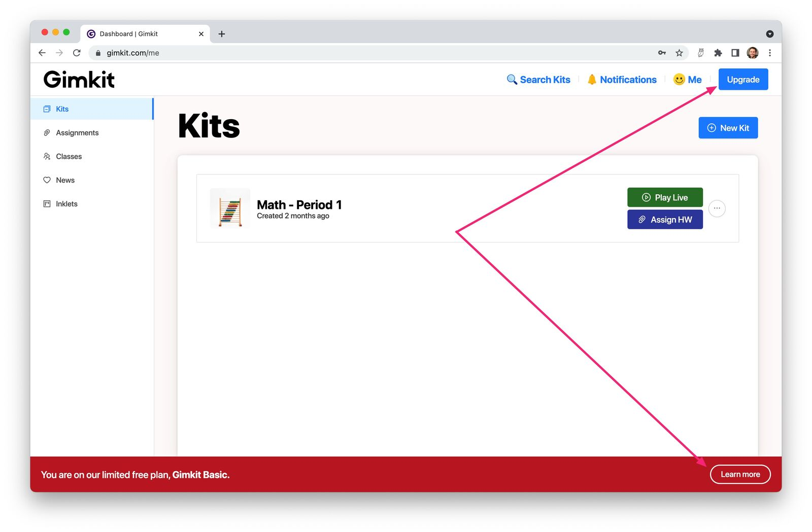Open the Kits sidebar section
Screen dimensions: 812x532
click(91, 109)
